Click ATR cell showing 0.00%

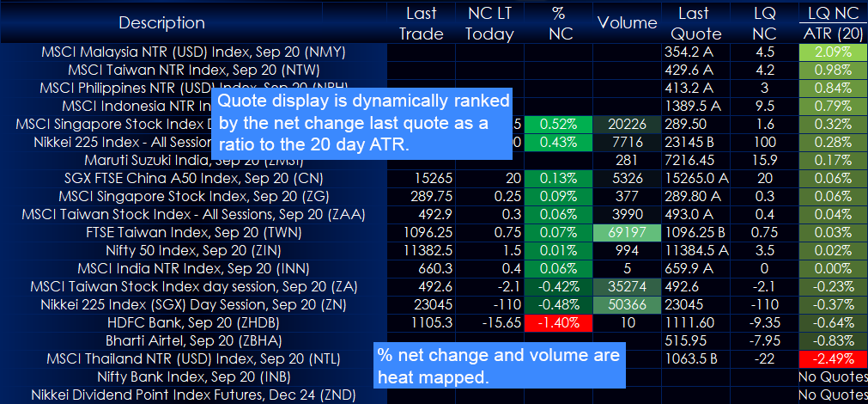coord(833,268)
